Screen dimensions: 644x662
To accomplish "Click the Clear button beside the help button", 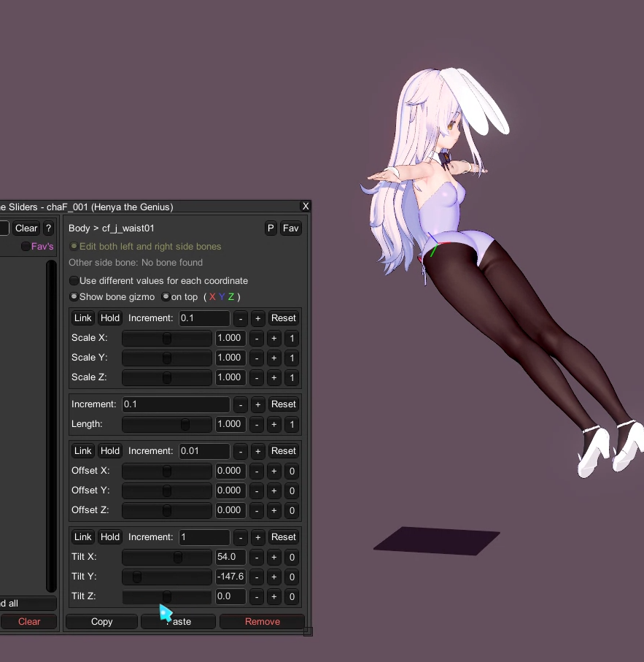I will click(26, 228).
